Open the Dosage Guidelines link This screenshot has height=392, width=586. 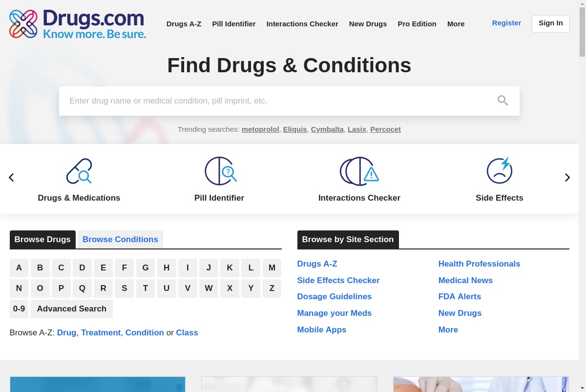point(335,297)
